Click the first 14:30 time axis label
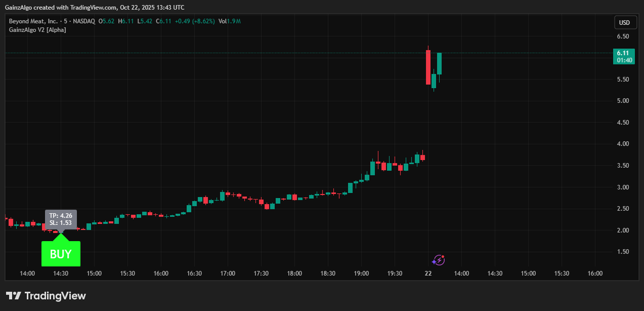 point(61,273)
